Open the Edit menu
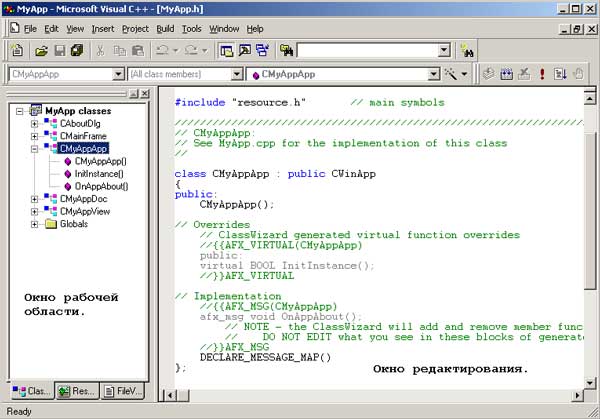The image size is (600, 419). coord(51,29)
